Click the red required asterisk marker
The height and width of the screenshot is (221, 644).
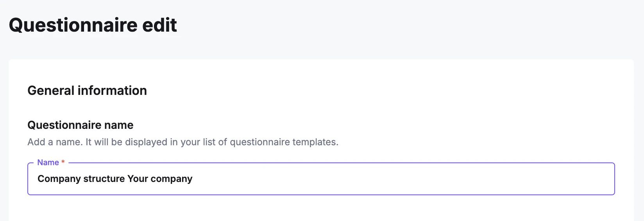[x=63, y=162]
